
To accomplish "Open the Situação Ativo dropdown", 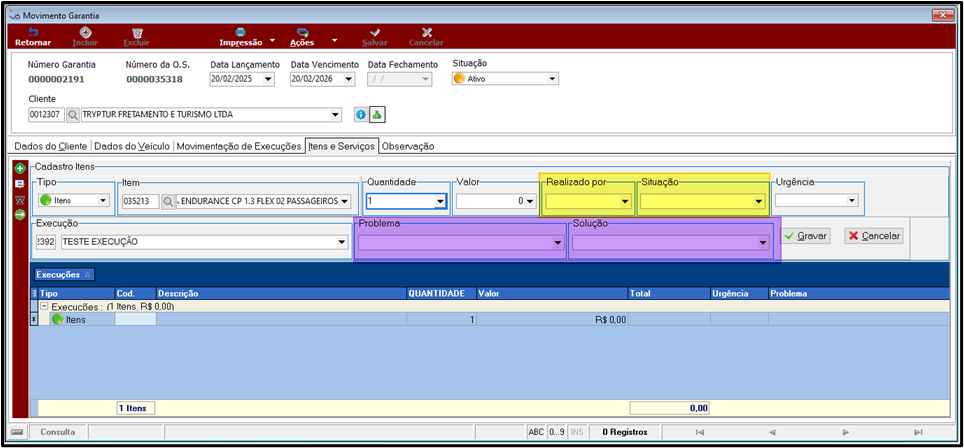I will click(x=505, y=79).
